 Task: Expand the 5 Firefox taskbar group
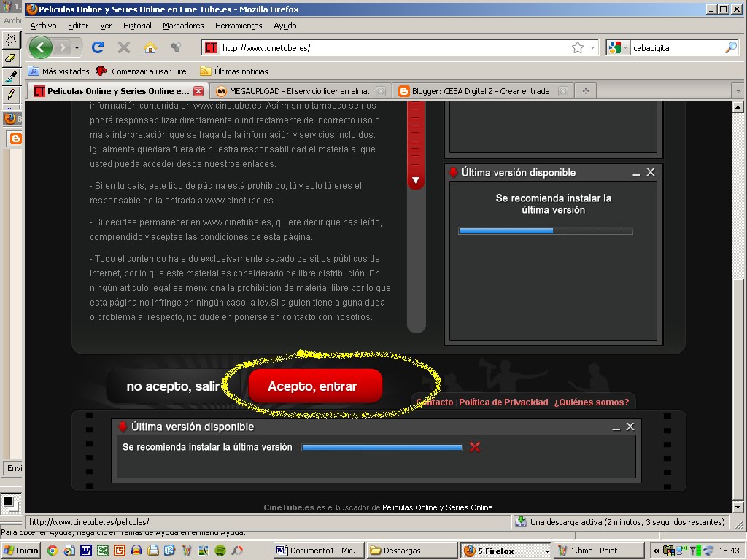506,551
